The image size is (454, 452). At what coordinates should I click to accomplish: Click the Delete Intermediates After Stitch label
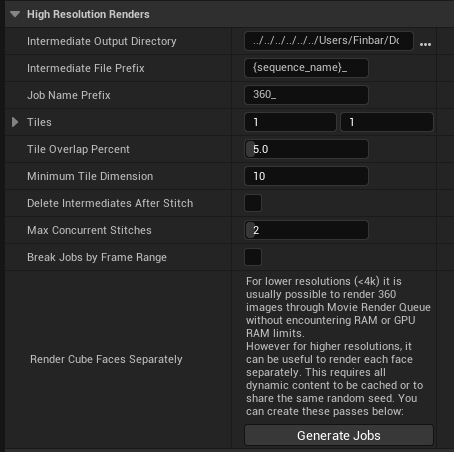pyautogui.click(x=110, y=203)
